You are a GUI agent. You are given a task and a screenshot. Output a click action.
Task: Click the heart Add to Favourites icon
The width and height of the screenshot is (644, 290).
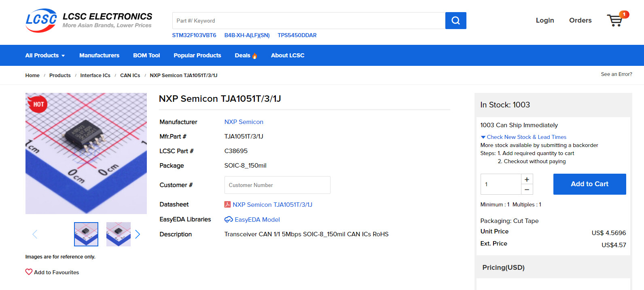(x=29, y=272)
